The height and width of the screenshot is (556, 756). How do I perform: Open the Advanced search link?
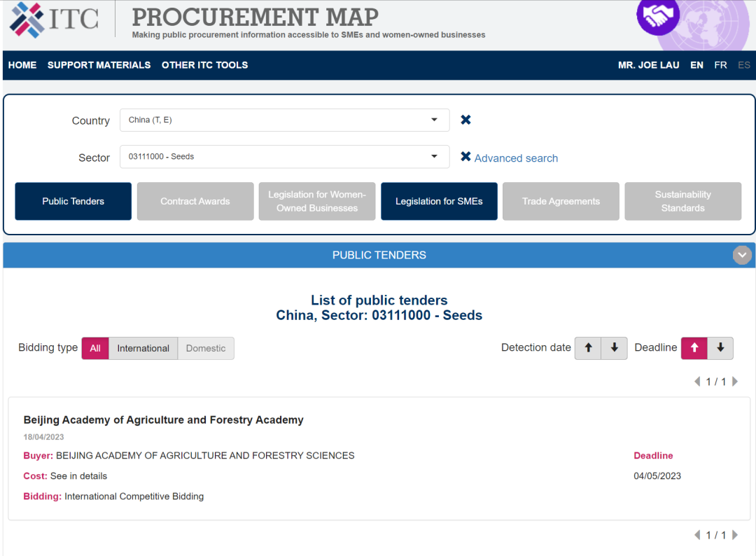tap(516, 158)
